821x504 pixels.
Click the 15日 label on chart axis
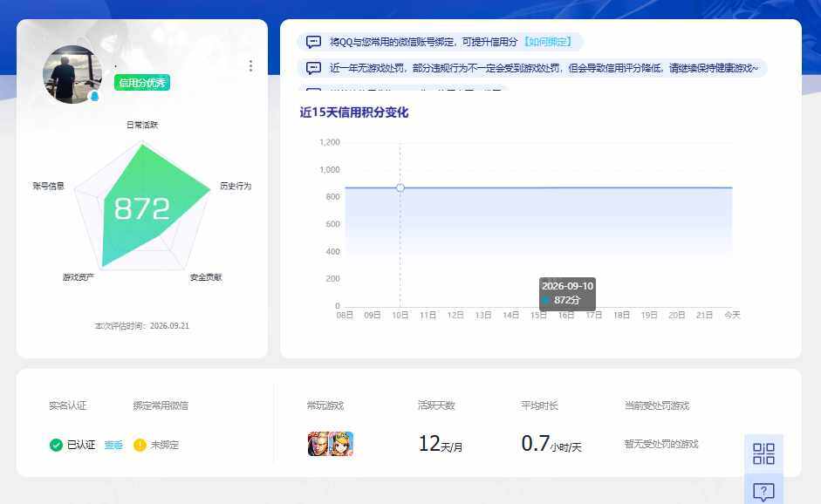coord(538,315)
